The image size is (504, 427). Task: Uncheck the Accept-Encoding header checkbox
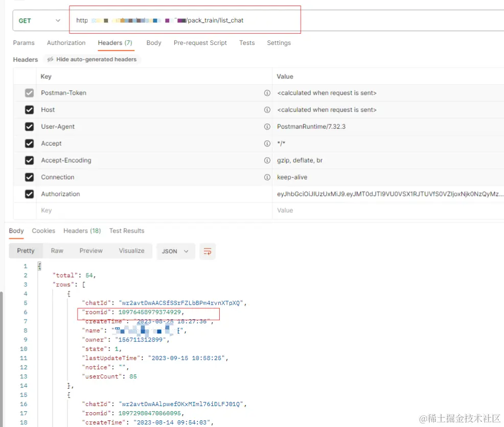coord(29,160)
